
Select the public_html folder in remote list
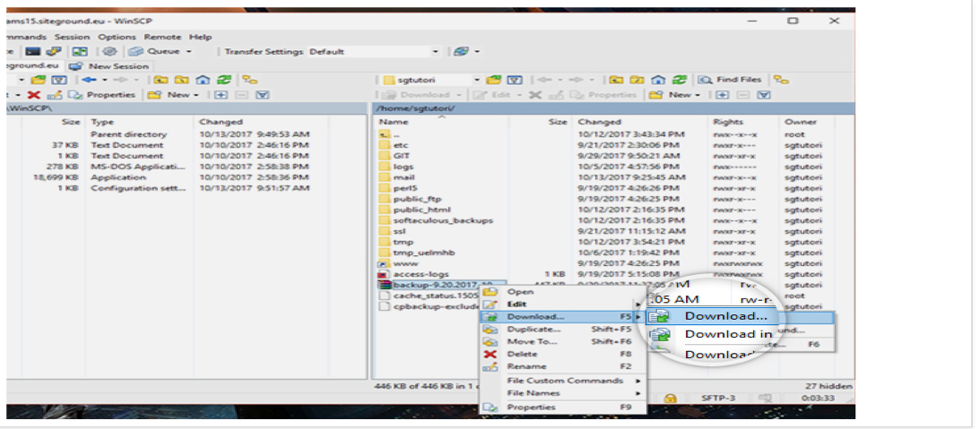coord(415,210)
